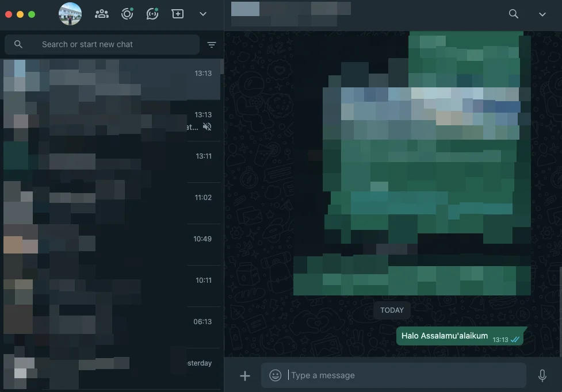Open the Status updates icon
Viewport: 562px width, 392px height.
(127, 14)
